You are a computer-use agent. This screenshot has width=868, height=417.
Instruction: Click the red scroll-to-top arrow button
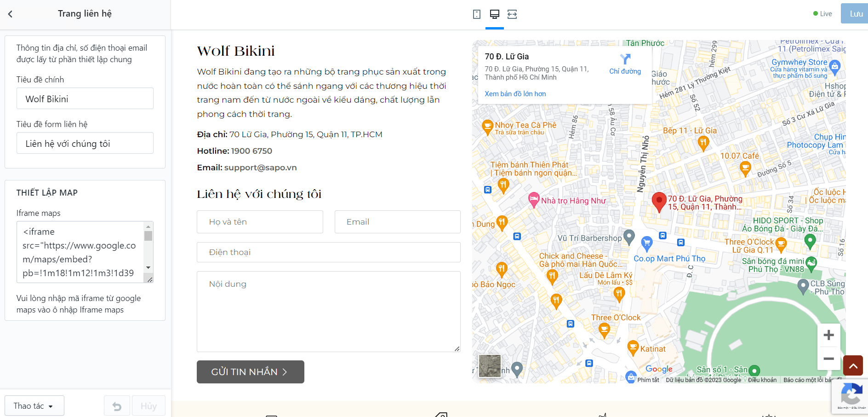(x=853, y=366)
